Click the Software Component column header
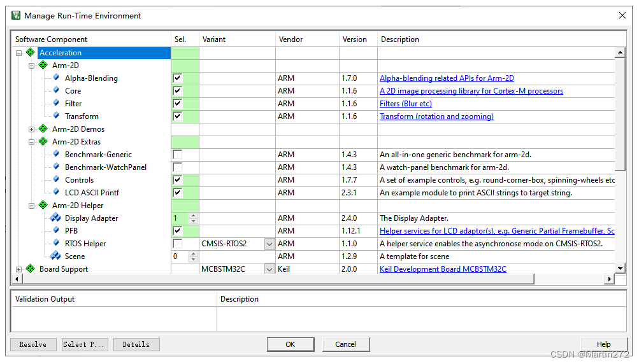The height and width of the screenshot is (364, 639). (x=91, y=39)
